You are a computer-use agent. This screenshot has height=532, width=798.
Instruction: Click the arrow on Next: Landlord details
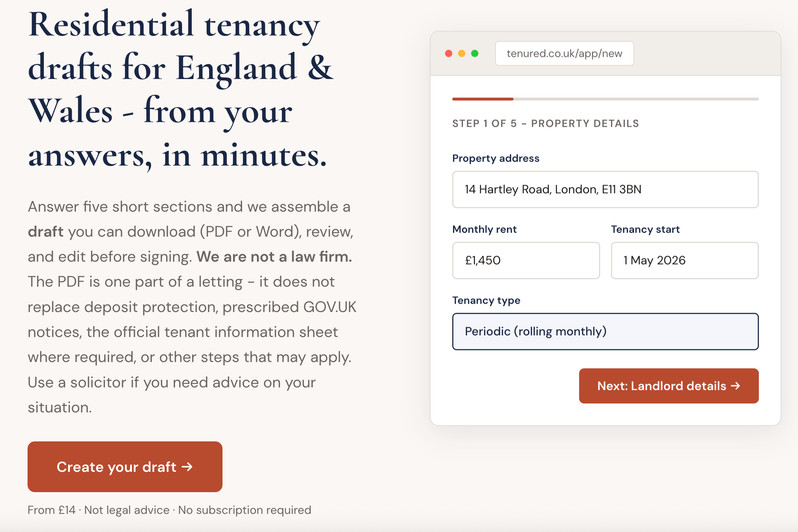(735, 386)
